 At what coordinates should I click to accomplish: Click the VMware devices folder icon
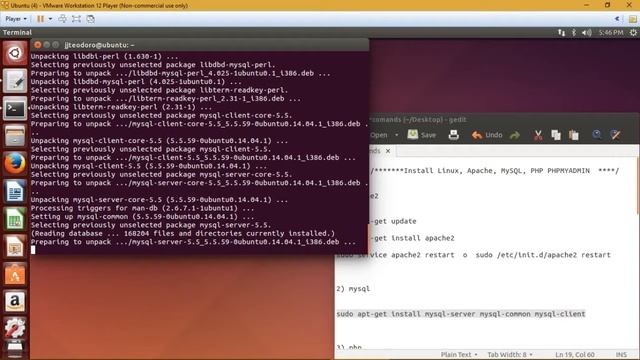633,19
